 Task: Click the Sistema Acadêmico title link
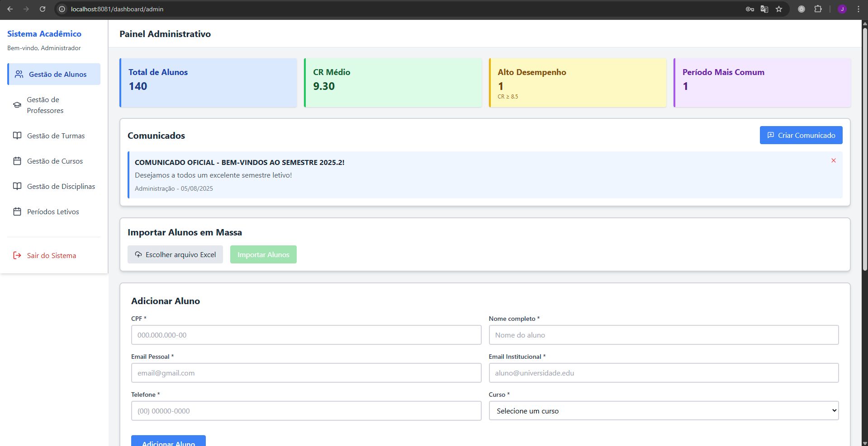pyautogui.click(x=44, y=34)
